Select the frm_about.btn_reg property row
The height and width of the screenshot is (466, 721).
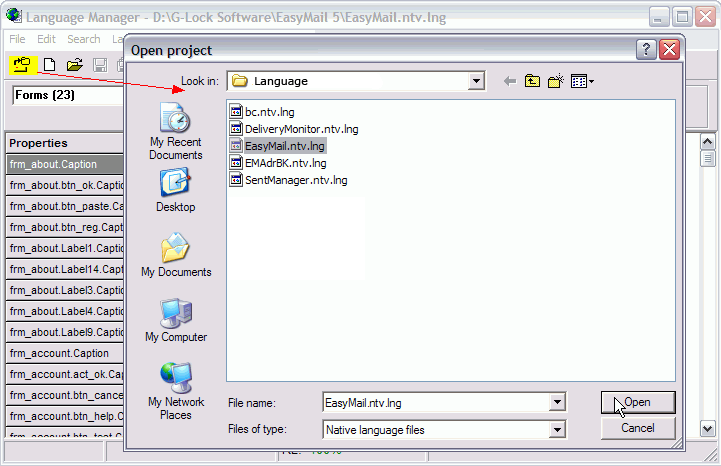point(64,227)
